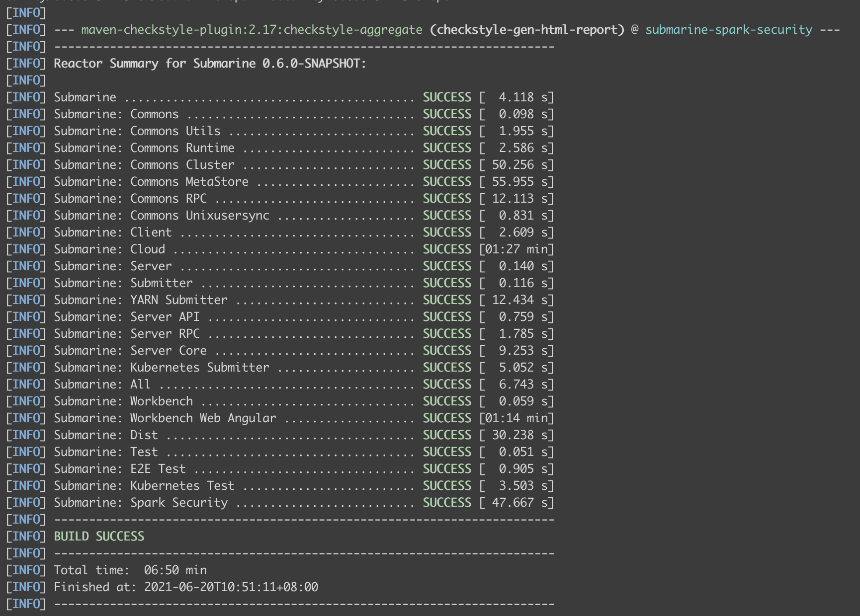
Task: Click the '12.434 s' build time
Action: (519, 300)
